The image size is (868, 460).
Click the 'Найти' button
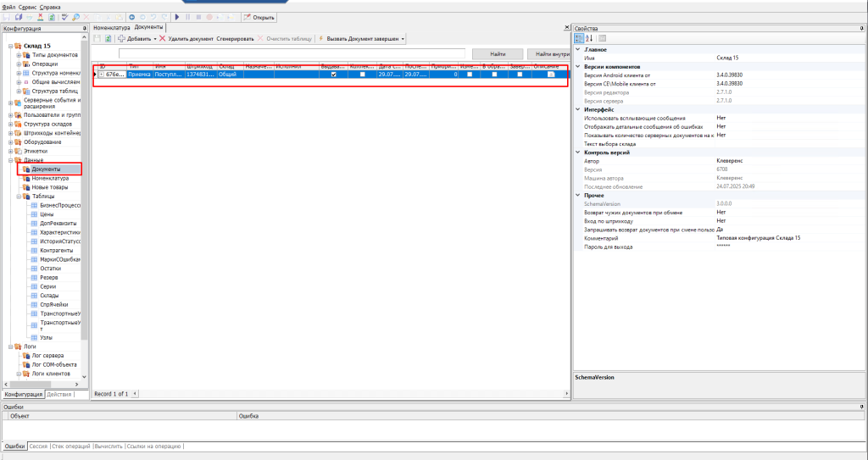pos(498,54)
